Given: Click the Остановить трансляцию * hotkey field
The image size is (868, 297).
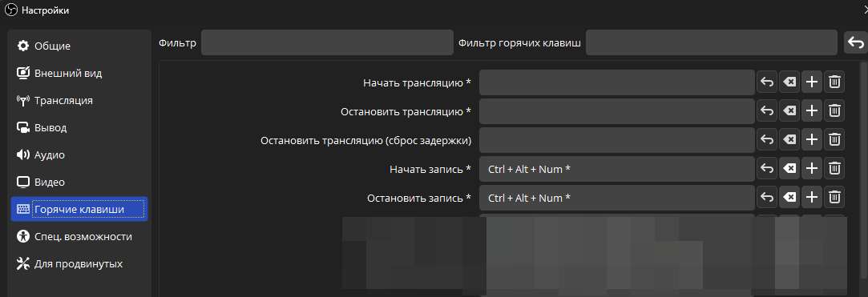Looking at the screenshot, I should pyautogui.click(x=616, y=111).
